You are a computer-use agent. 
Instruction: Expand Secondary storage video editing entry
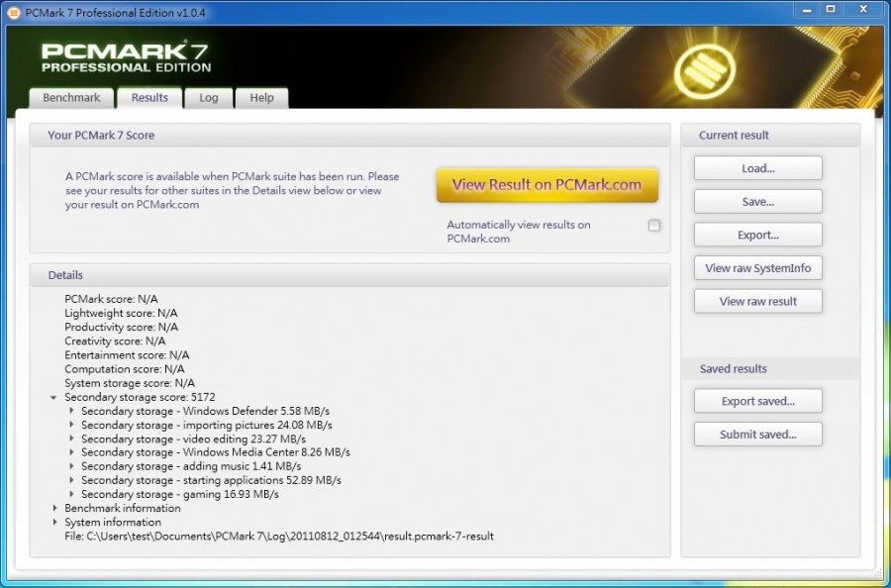click(x=71, y=439)
